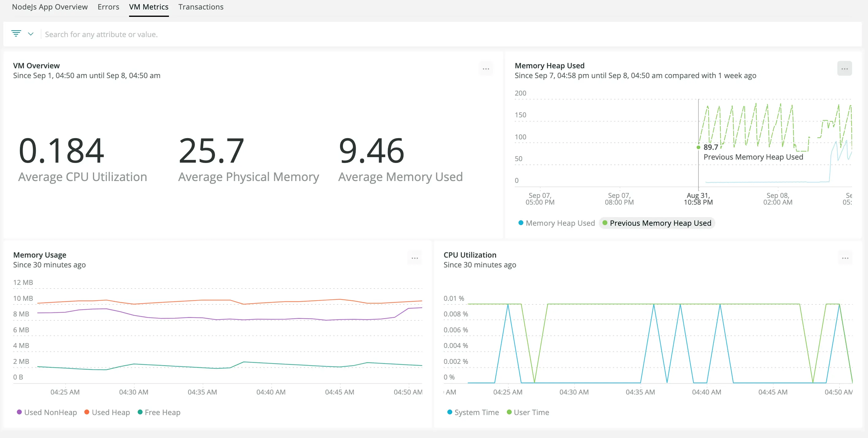
Task: Open the NodeJs App Overview tab
Action: pyautogui.click(x=50, y=7)
